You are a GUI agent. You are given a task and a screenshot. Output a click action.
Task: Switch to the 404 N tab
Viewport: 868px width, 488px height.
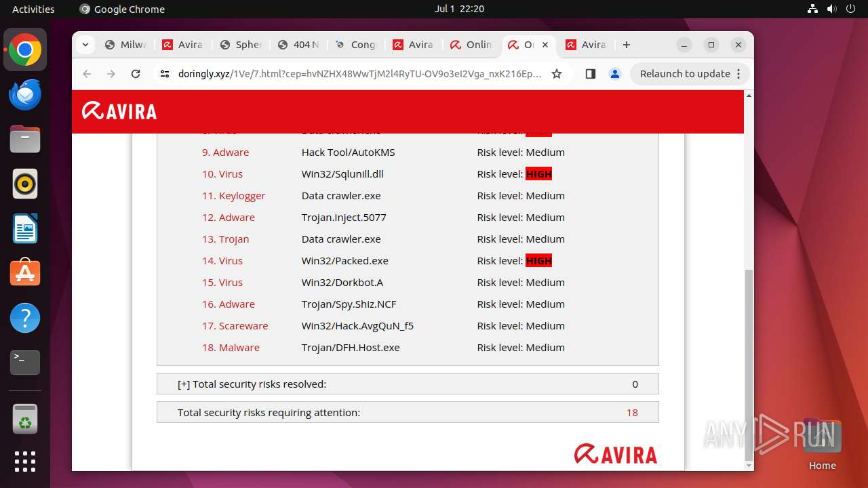298,45
